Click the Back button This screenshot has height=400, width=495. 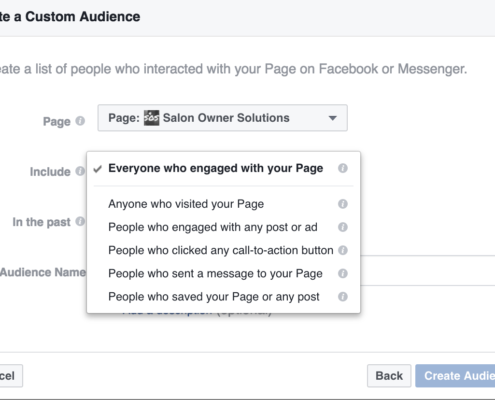pos(389,376)
